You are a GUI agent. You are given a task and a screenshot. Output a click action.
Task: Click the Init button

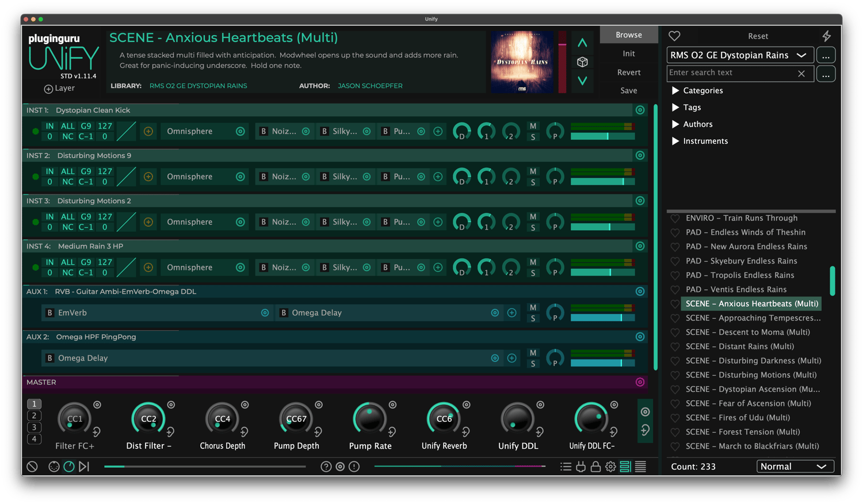[629, 54]
